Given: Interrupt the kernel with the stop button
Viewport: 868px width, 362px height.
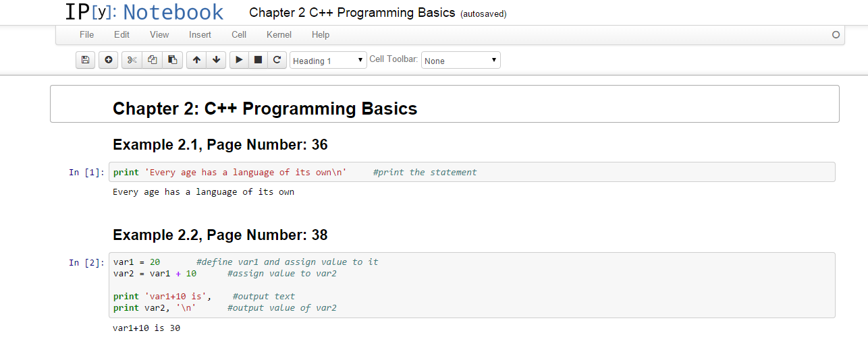Looking at the screenshot, I should pos(258,60).
